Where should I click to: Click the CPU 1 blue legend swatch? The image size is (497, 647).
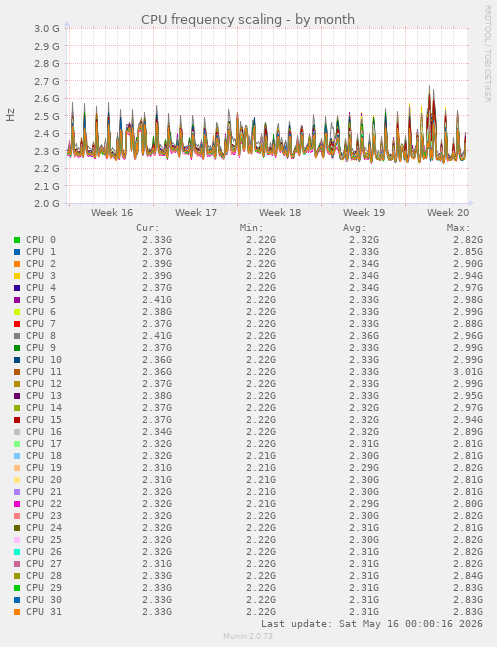pos(17,252)
